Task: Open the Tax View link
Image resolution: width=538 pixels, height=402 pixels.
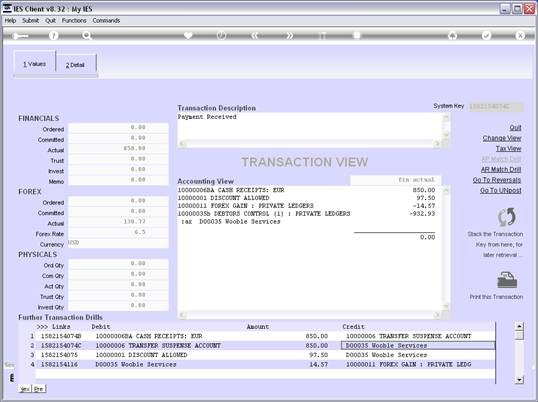Action: coord(508,149)
